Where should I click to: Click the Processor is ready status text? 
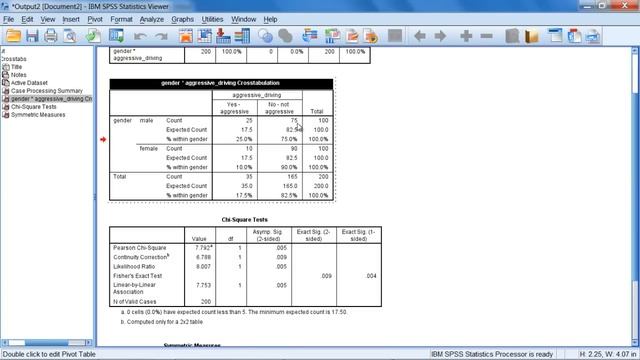click(492, 354)
